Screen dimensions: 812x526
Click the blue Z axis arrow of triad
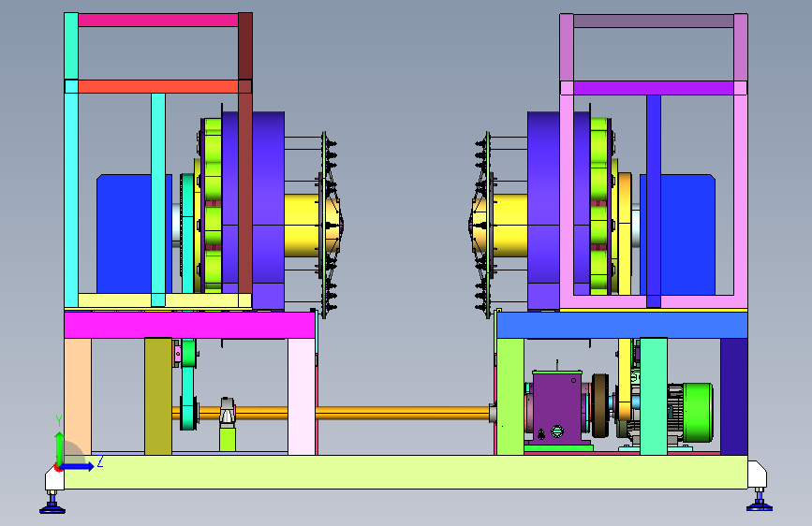tap(77, 466)
